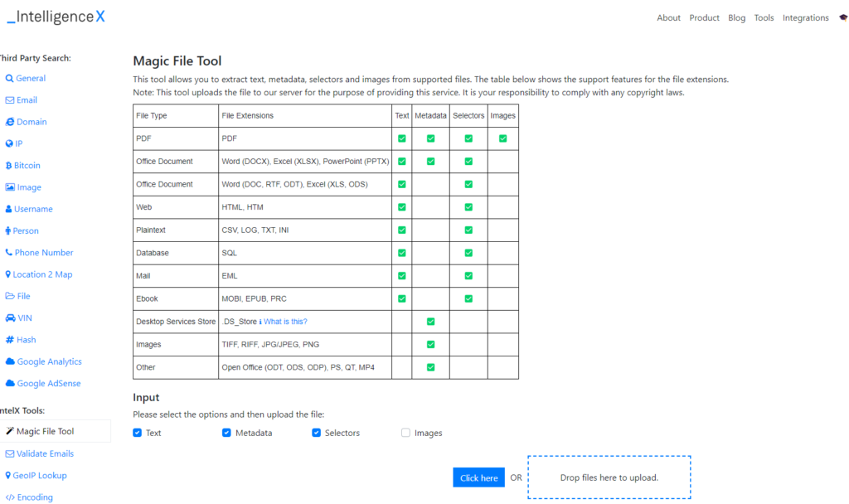The height and width of the screenshot is (504, 849).
Task: Click the Selectors table column header
Action: point(468,116)
